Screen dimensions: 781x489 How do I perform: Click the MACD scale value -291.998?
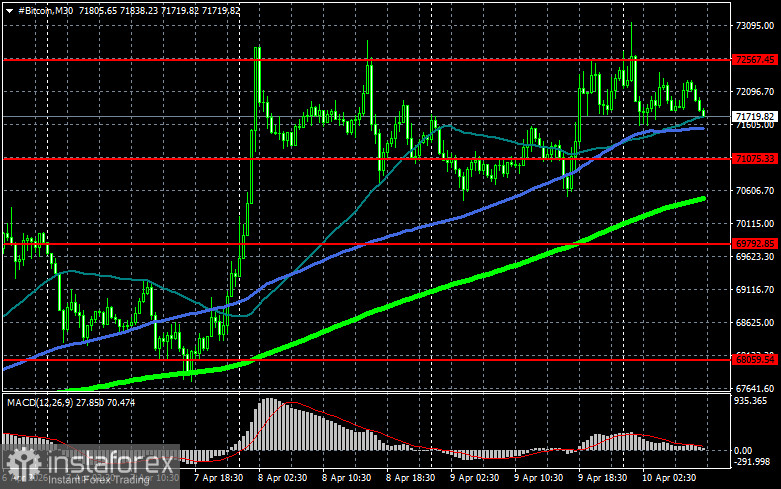click(x=752, y=462)
